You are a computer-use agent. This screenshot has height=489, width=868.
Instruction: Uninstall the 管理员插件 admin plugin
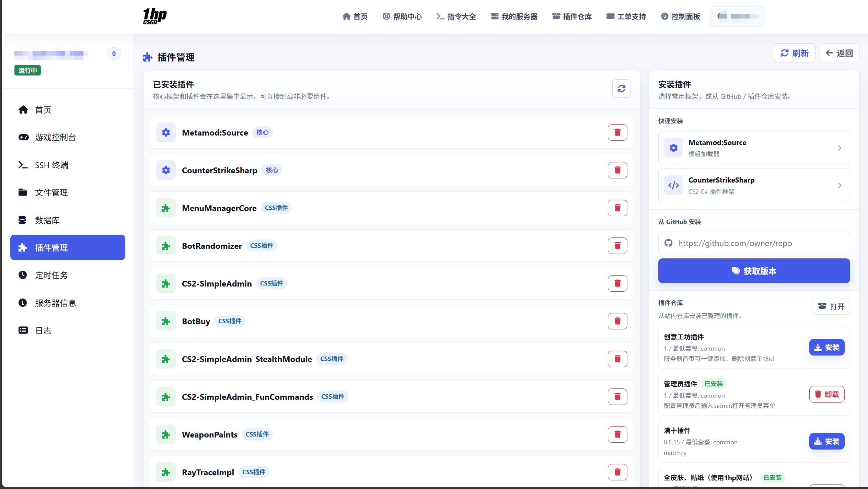827,395
